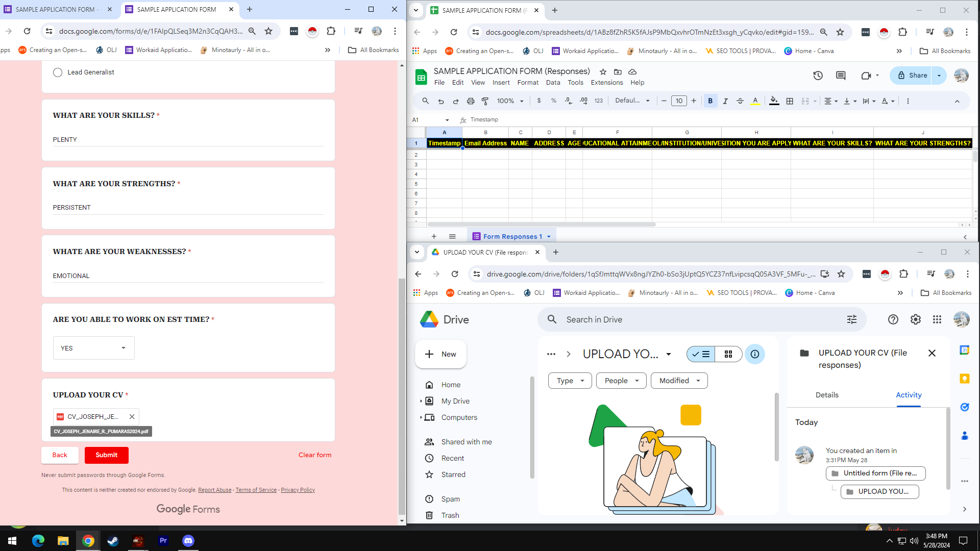This screenshot has width=980, height=551.
Task: Click the Bold icon in Sheets toolbar
Action: [710, 101]
